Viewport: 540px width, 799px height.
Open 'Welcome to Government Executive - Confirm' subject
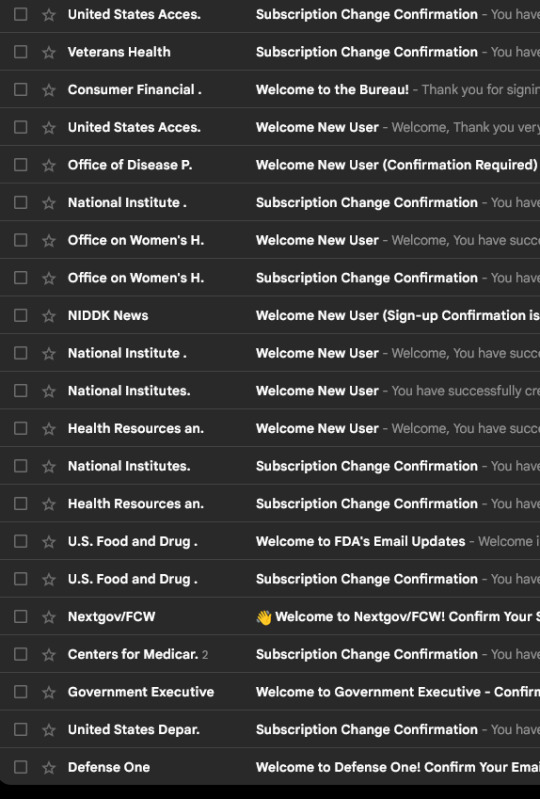(397, 692)
